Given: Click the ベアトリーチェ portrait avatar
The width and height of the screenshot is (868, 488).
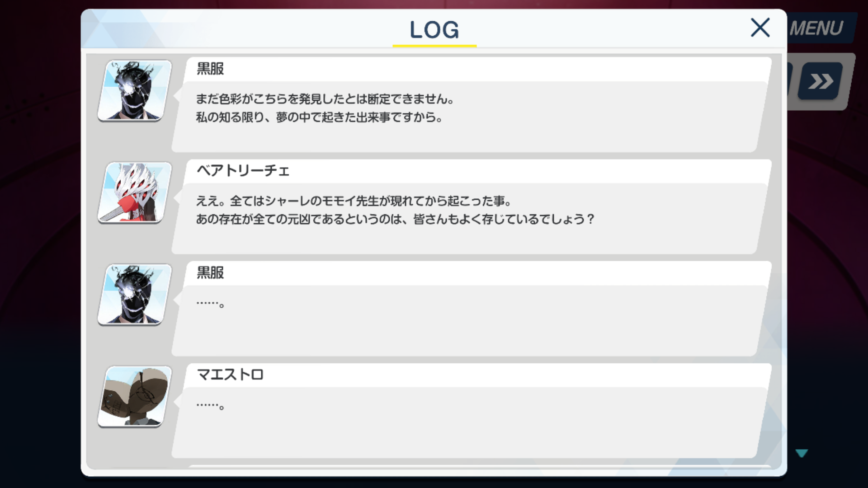Looking at the screenshot, I should click(135, 193).
